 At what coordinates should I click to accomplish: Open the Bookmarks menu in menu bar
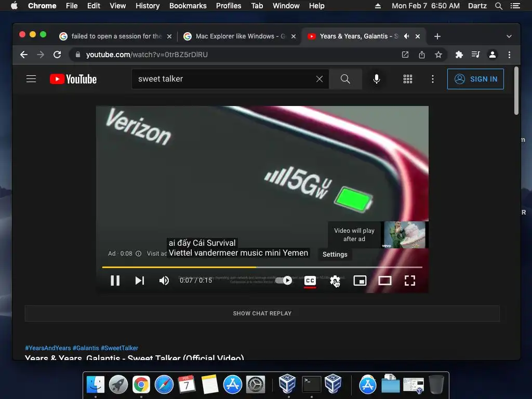pyautogui.click(x=188, y=6)
